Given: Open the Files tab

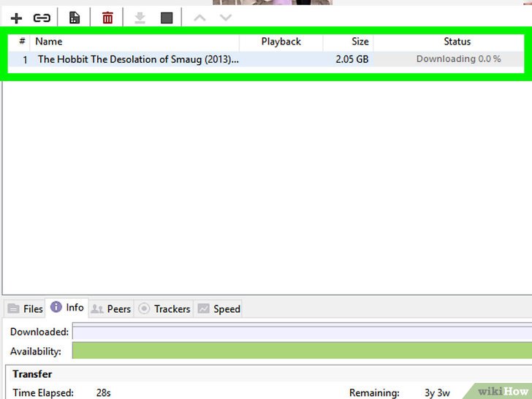Looking at the screenshot, I should 25,308.
